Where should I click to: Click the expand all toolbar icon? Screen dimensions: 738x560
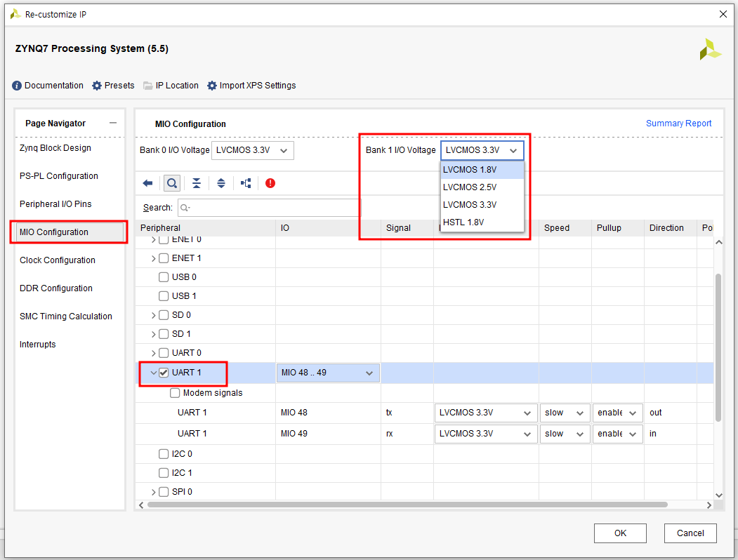click(221, 183)
